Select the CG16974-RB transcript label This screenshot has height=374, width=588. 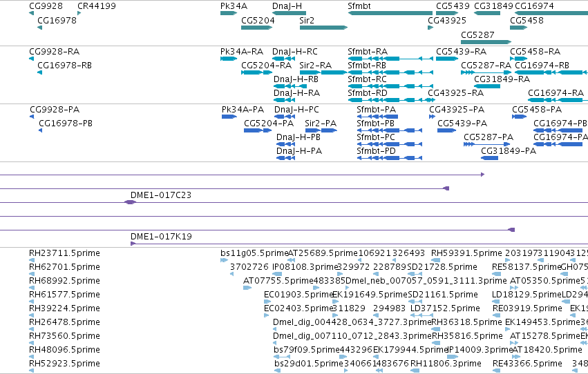542,65
